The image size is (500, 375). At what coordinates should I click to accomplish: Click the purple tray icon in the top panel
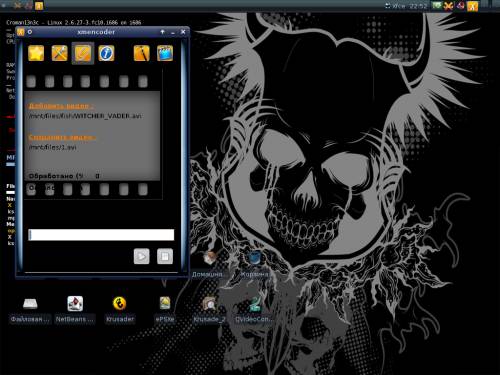click(460, 5)
